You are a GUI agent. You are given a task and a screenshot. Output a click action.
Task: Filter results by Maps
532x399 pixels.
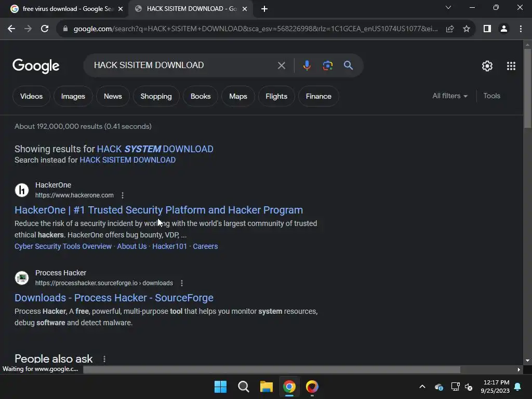[x=238, y=96]
